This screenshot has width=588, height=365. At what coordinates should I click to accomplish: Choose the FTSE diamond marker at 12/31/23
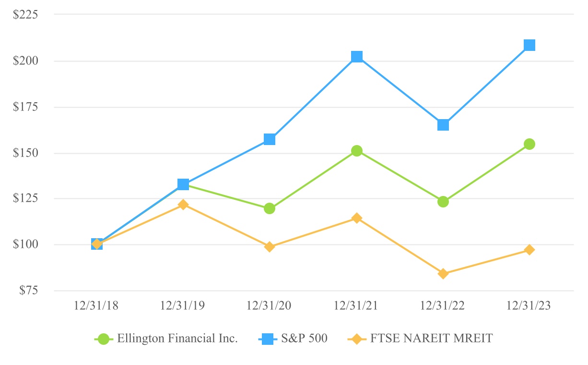click(x=529, y=250)
